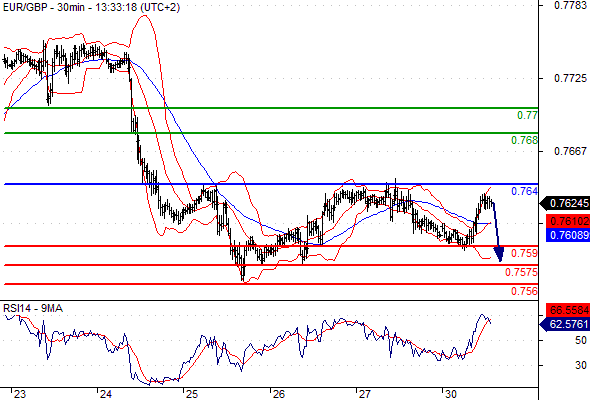Select the black 0.76245 current price tag
590x400 pixels.
tap(565, 204)
